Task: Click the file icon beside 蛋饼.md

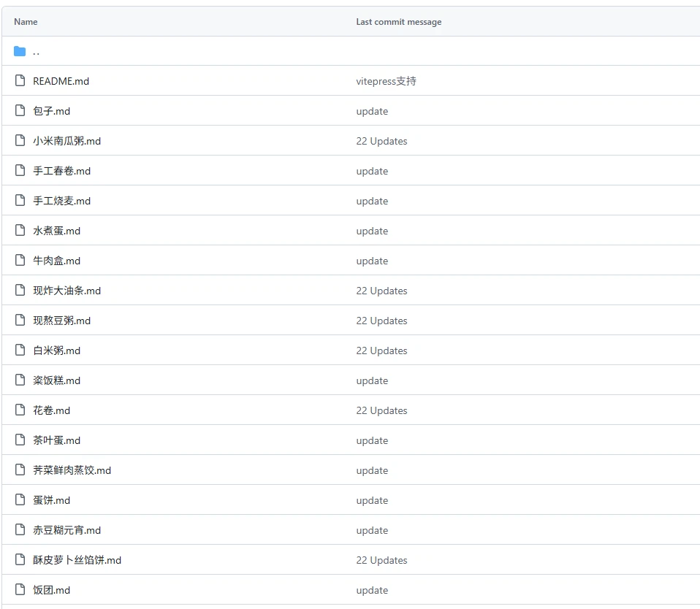Action: click(x=20, y=500)
